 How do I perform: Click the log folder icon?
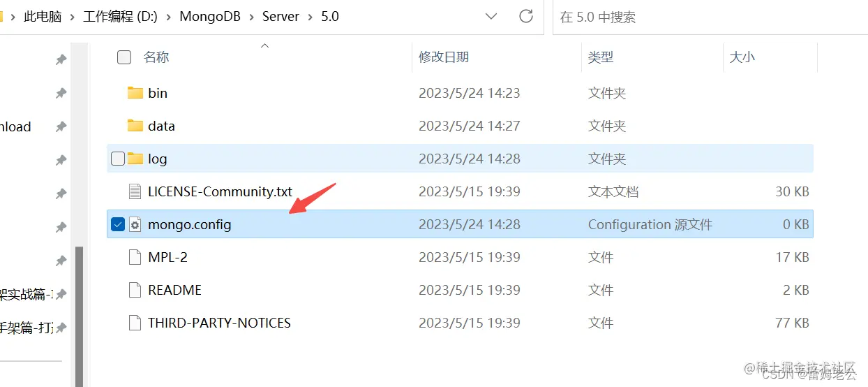135,159
